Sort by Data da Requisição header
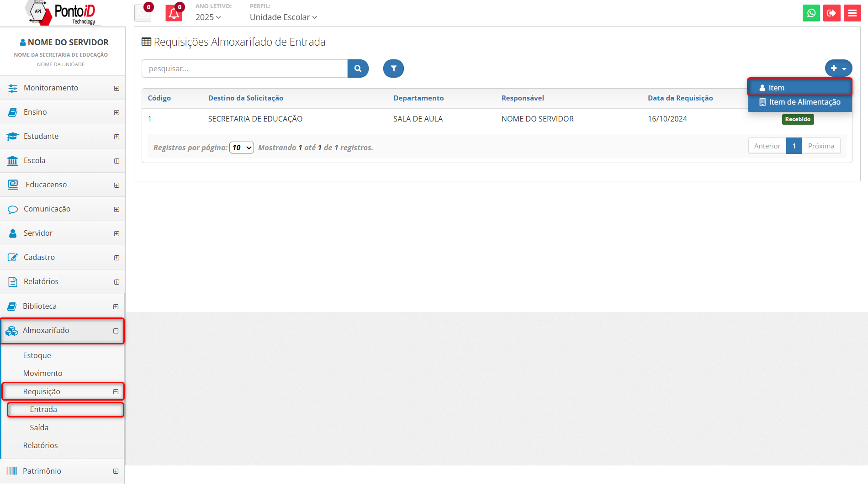 (x=680, y=98)
